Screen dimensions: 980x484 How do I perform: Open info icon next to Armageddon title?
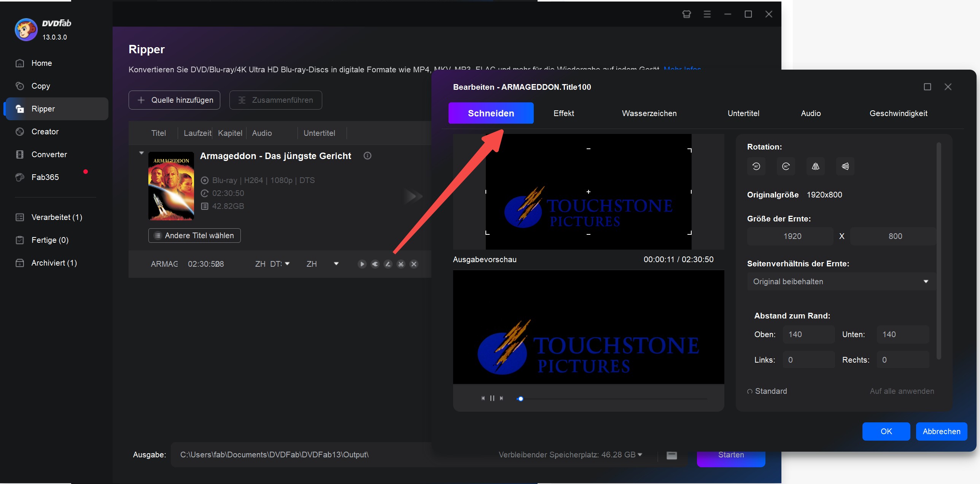click(x=367, y=156)
